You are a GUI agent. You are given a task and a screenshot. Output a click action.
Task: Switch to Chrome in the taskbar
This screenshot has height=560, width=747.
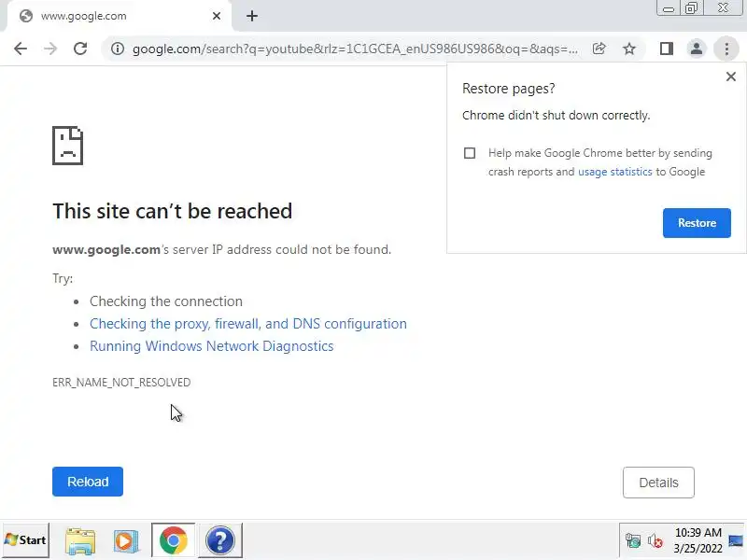click(174, 540)
